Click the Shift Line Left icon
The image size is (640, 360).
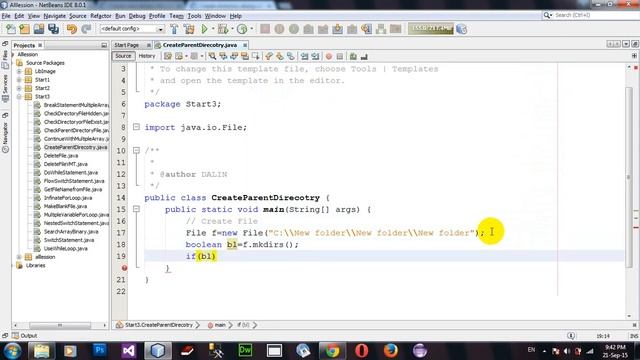[304, 56]
